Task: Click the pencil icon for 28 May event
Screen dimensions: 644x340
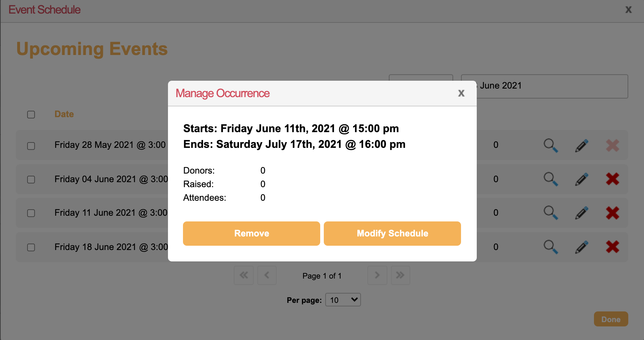Action: (581, 145)
